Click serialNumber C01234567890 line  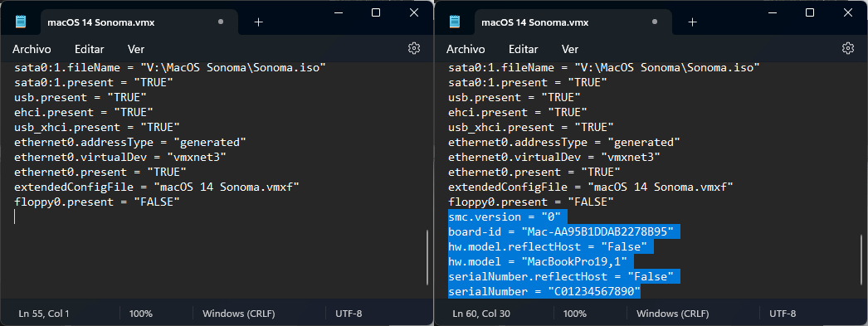click(544, 291)
